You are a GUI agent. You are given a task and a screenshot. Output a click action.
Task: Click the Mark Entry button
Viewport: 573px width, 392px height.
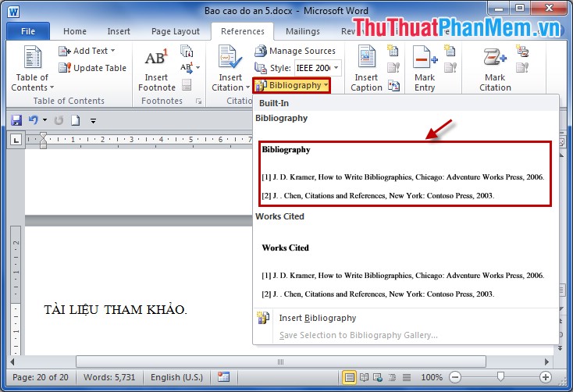(425, 68)
